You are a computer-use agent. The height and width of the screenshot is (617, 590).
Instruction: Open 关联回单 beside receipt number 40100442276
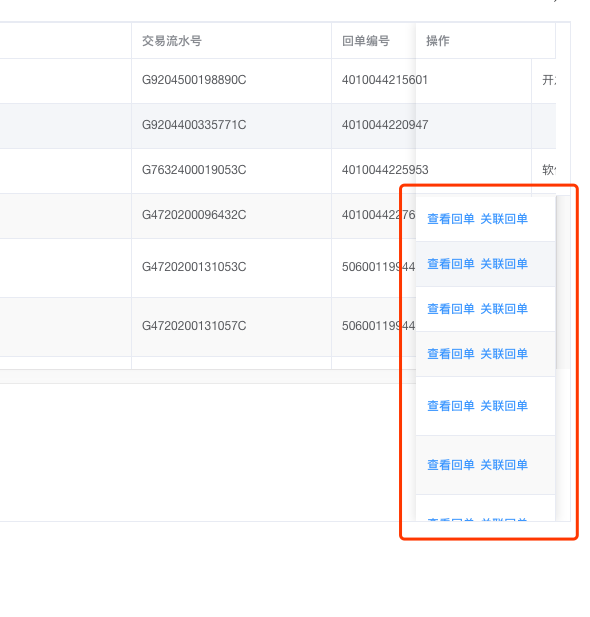(504, 219)
